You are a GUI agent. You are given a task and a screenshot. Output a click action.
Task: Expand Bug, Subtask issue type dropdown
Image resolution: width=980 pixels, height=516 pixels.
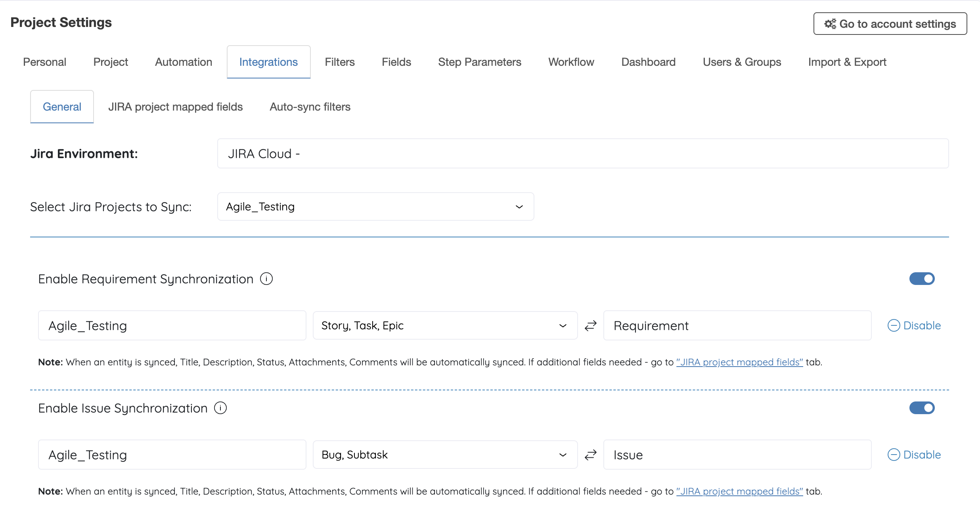(x=445, y=455)
